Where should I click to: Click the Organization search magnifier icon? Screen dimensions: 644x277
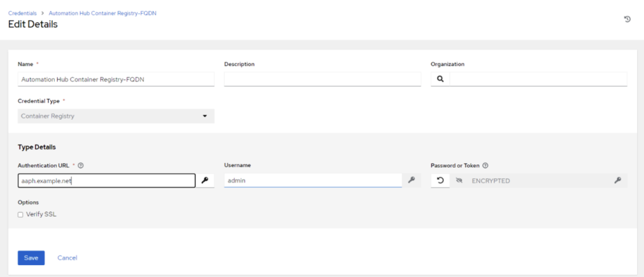(x=440, y=79)
